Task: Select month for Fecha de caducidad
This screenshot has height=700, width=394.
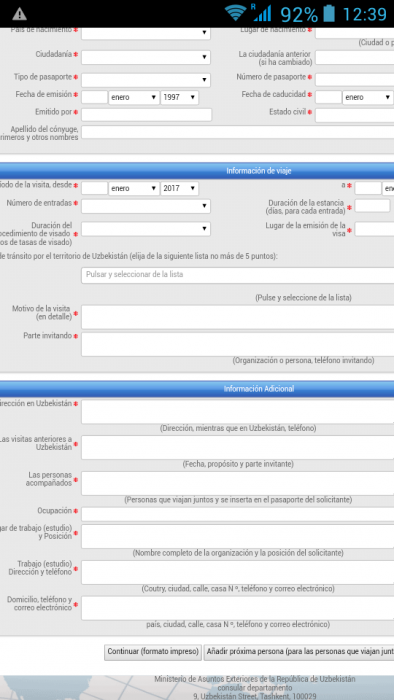Action: (x=368, y=97)
